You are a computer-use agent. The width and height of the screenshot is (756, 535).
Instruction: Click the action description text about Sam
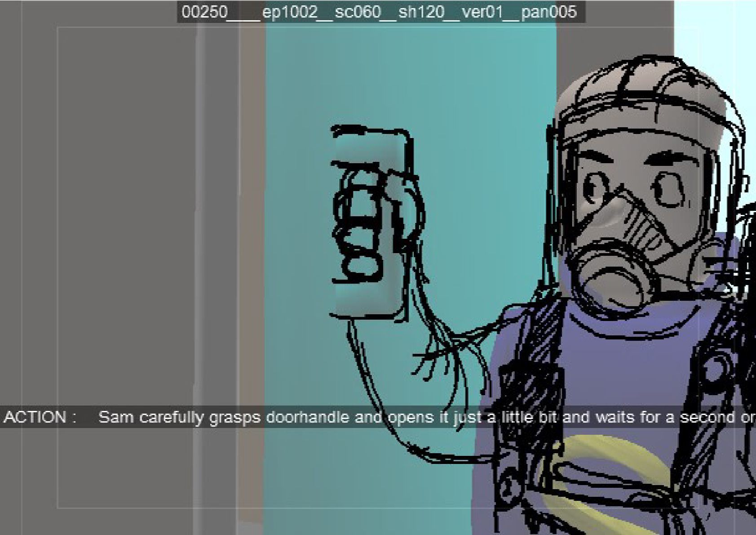click(x=427, y=417)
